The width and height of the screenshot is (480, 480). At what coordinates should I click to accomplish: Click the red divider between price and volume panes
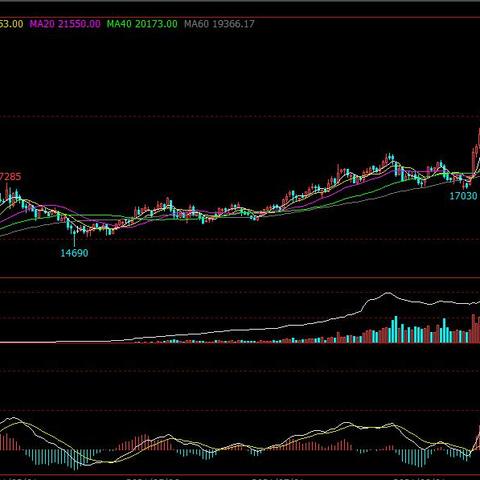coord(240,277)
